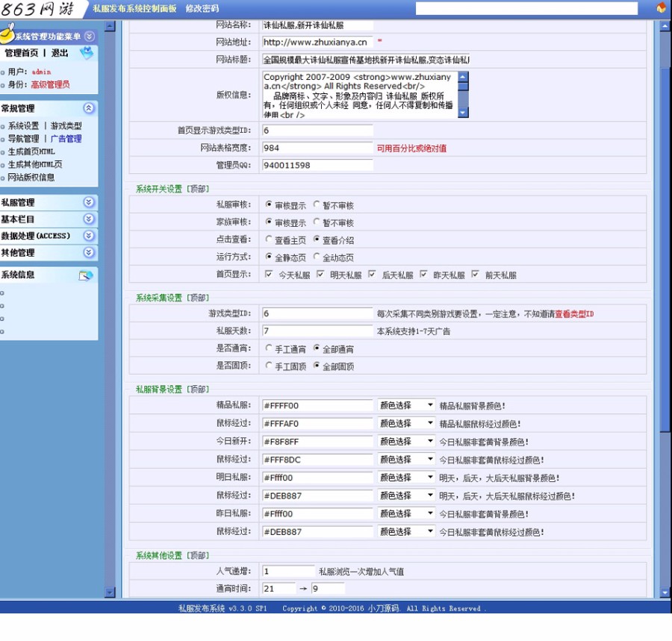Click 精品私服 color field #FFFF00
672x641 pixels.
(x=317, y=405)
